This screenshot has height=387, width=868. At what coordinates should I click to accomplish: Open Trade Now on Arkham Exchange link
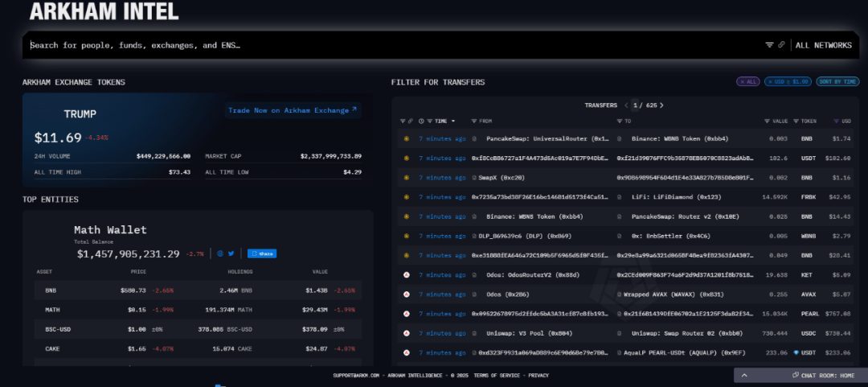click(x=293, y=110)
